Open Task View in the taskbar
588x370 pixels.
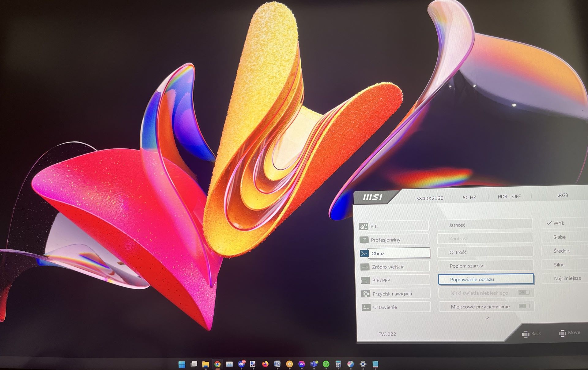[x=194, y=364]
